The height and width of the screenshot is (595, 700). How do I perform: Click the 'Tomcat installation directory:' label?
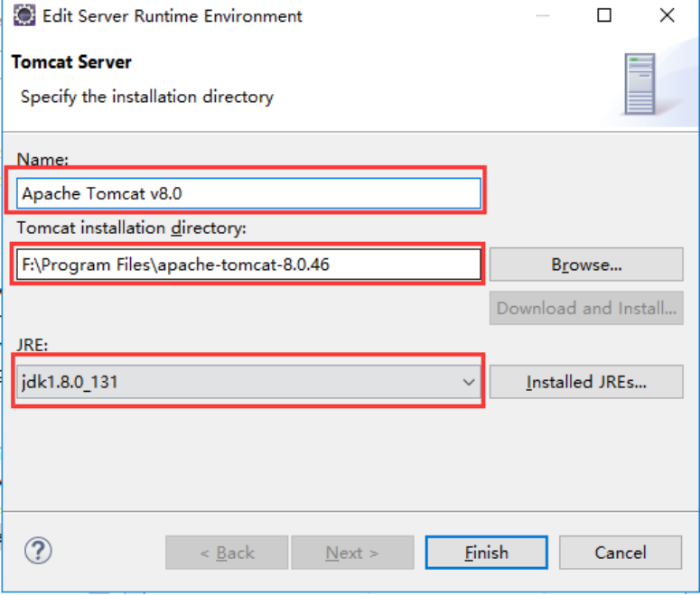(131, 228)
